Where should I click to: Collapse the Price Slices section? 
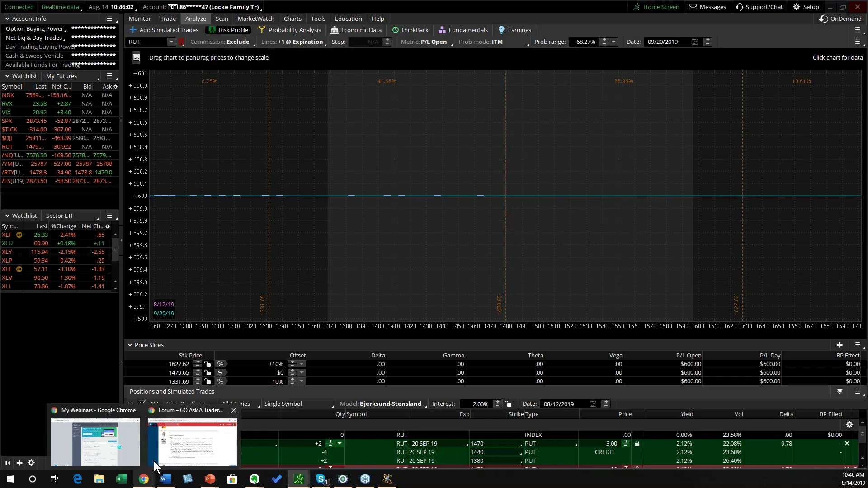click(x=130, y=345)
